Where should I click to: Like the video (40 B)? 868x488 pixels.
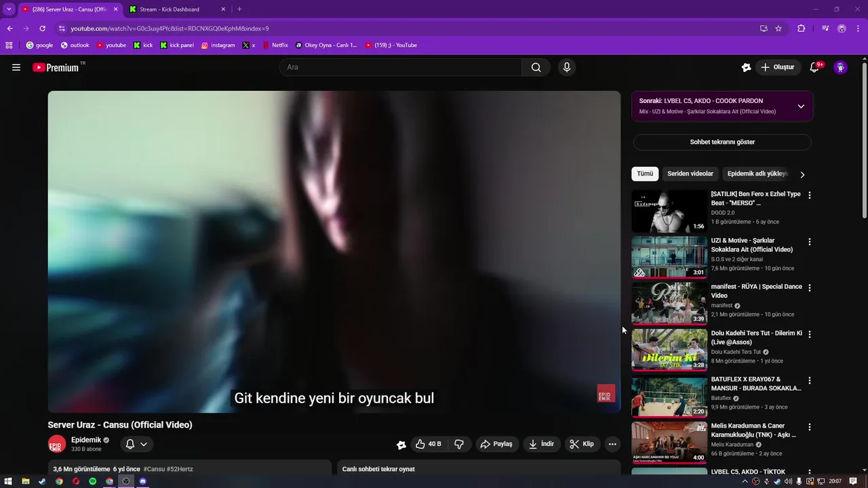point(429,444)
